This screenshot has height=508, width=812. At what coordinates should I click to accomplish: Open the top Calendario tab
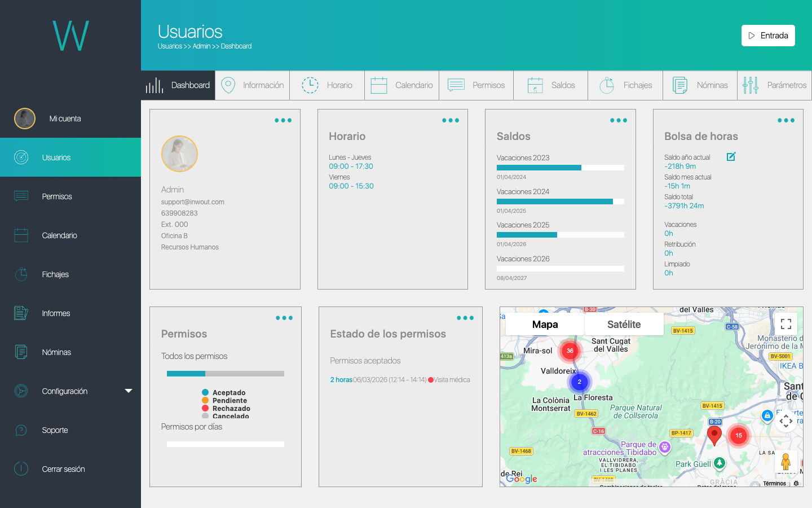coord(402,85)
